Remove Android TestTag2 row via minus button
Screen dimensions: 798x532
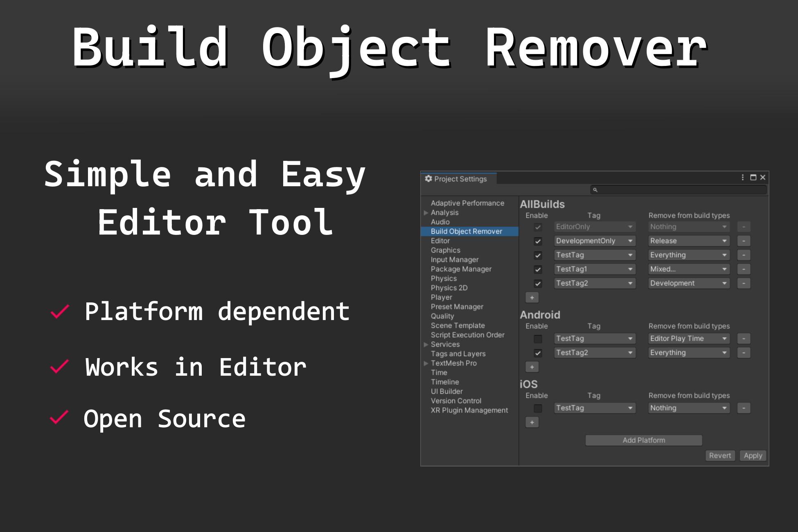tap(744, 353)
